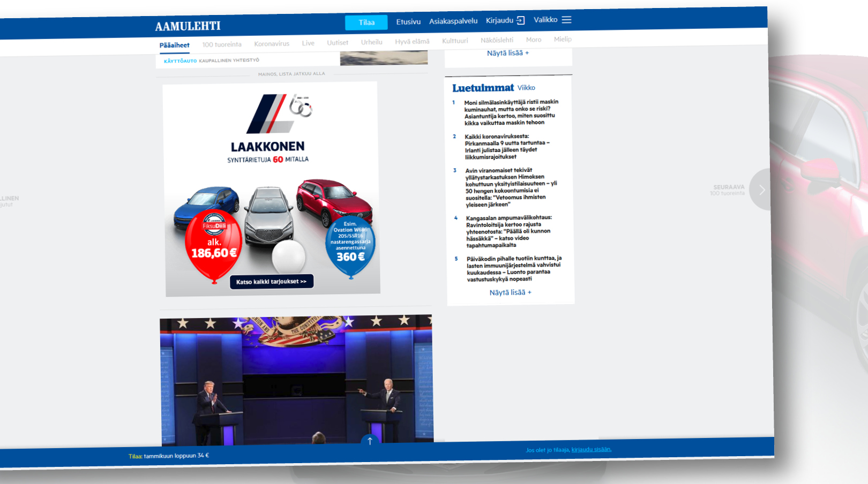Screen dimensions: 868x484
Task: Click KÄYTTÖAUTO kaupallinen yhteistyö label
Action: click(x=212, y=61)
